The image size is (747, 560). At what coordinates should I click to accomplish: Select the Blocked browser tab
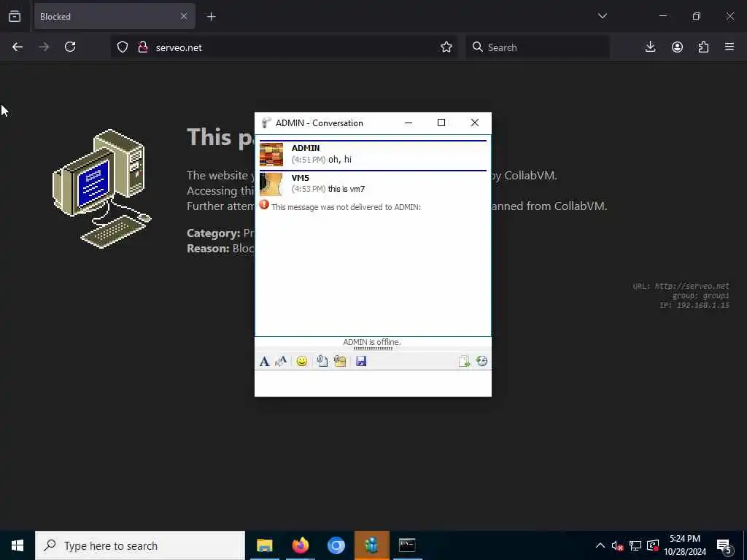click(x=115, y=17)
